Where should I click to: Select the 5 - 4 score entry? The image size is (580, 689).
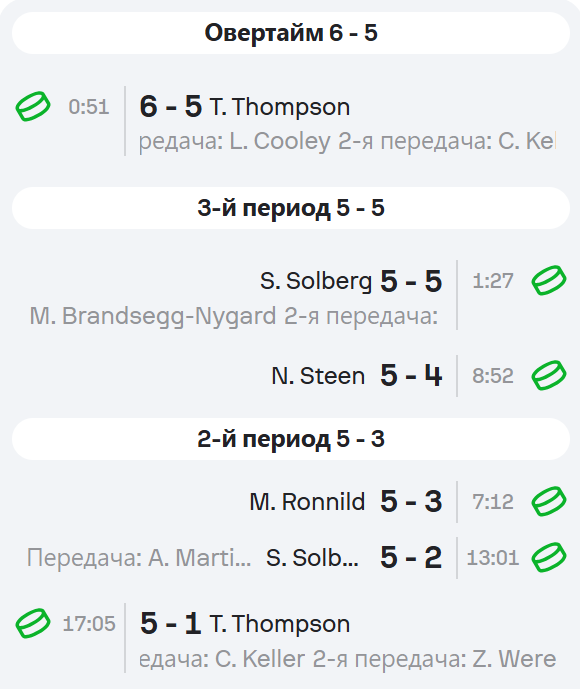[x=411, y=376]
